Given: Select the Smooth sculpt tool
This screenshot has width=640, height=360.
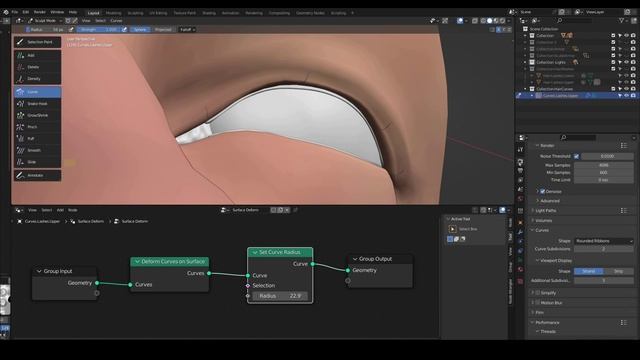Looking at the screenshot, I should [x=37, y=150].
